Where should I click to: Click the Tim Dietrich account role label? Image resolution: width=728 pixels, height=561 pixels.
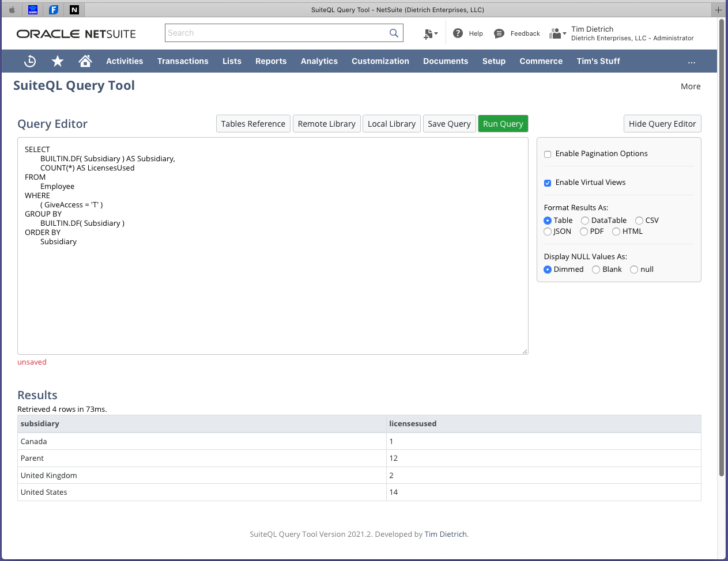[632, 33]
